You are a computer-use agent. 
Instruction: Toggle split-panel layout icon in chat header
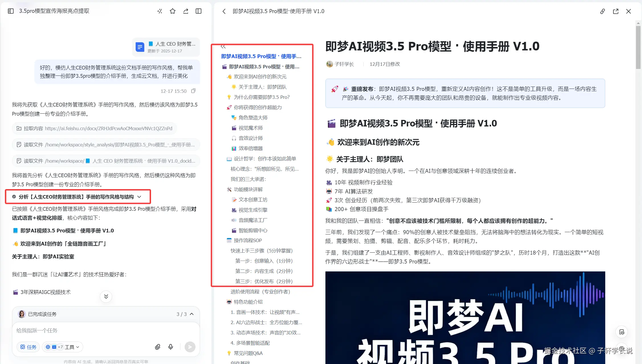(x=199, y=11)
